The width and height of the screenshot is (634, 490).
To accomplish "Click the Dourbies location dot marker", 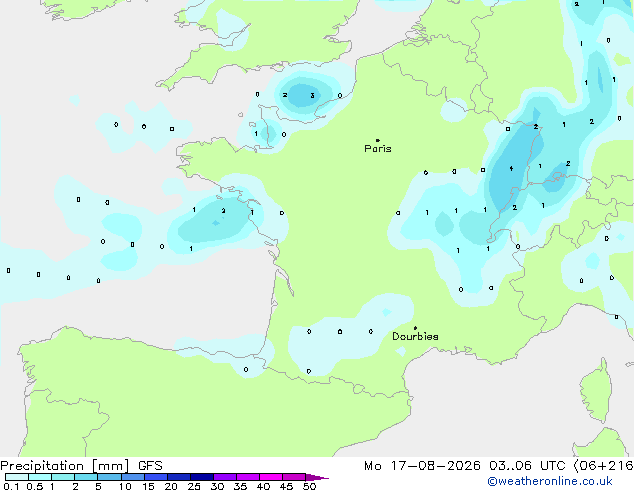I will pos(415,328).
